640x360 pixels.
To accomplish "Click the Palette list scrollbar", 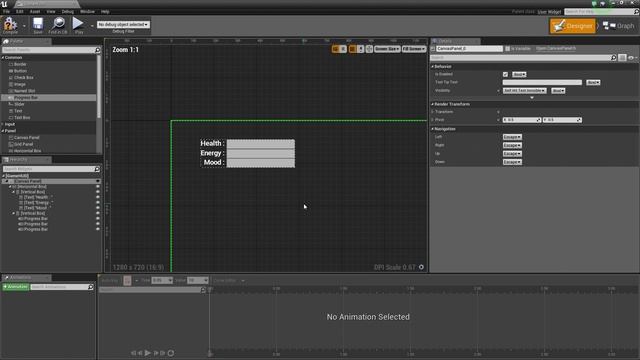I will pos(98,87).
